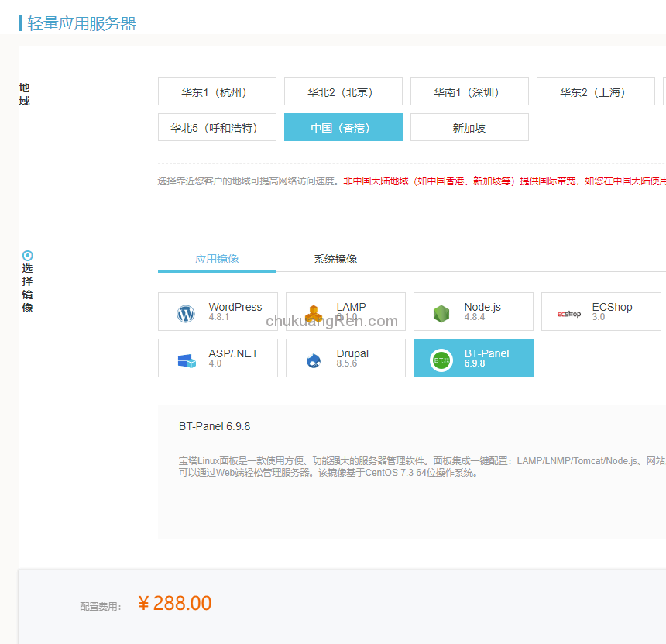Viewport: 666px width, 644px height.
Task: Switch to the 系统镜像 tab
Action: (335, 260)
